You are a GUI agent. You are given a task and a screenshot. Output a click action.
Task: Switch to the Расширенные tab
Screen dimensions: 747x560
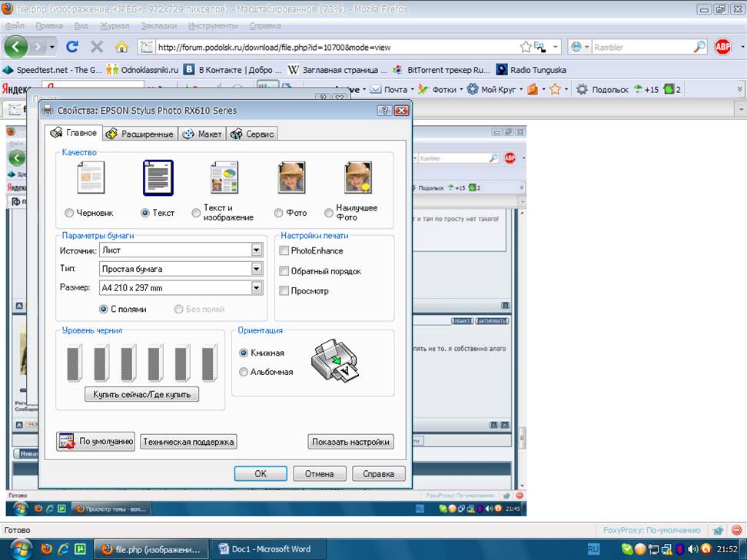[x=140, y=134]
